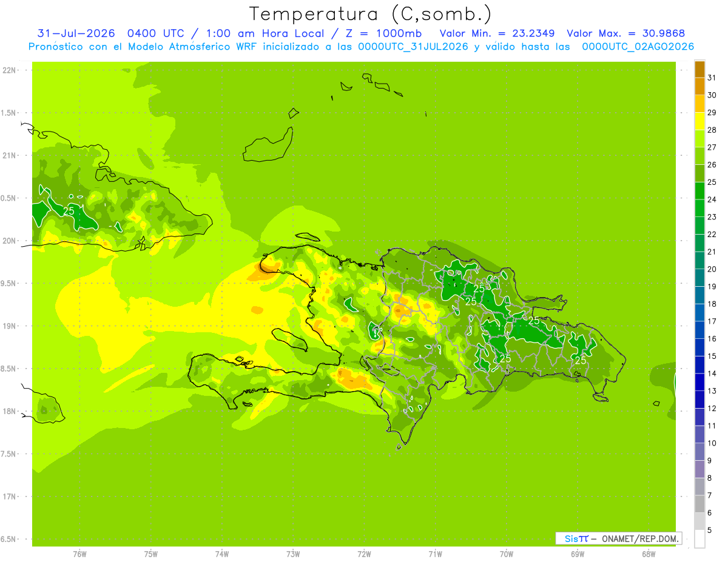
Task: Select "Valor Max. = 30.9868" text
Action: click(626, 33)
